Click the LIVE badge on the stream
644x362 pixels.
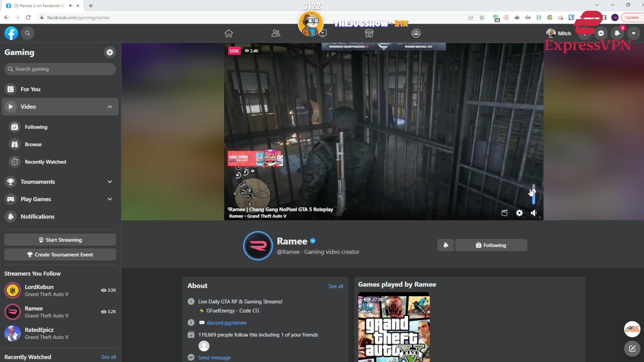click(x=234, y=51)
